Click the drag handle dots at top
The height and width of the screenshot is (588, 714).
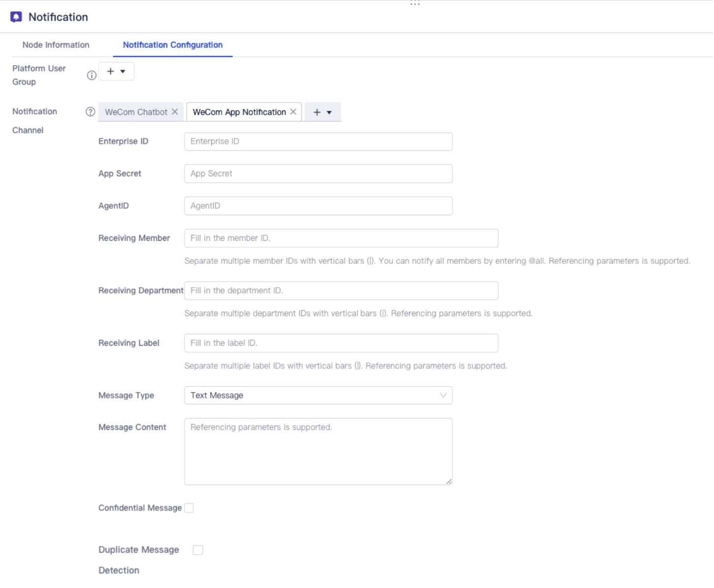pos(415,3)
